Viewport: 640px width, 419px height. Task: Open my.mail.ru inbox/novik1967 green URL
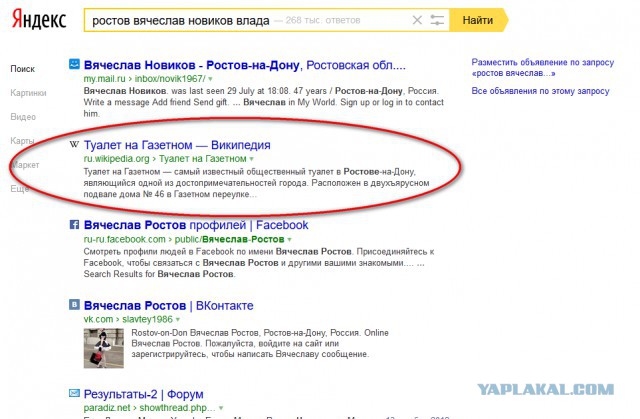click(144, 79)
